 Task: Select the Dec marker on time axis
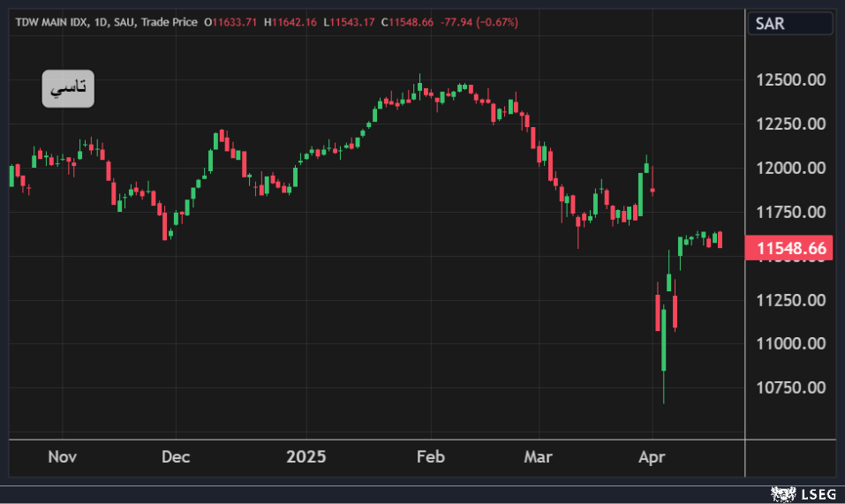(x=176, y=457)
